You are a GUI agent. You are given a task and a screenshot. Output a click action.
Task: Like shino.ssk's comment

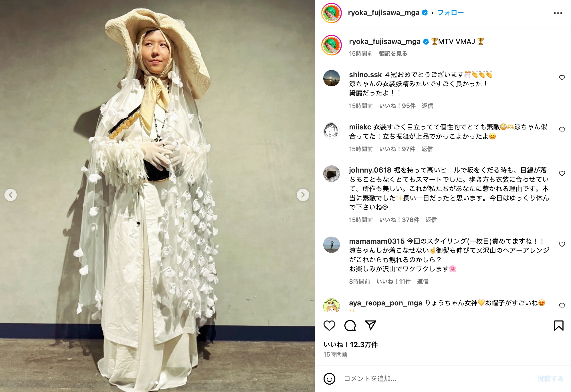coord(562,78)
